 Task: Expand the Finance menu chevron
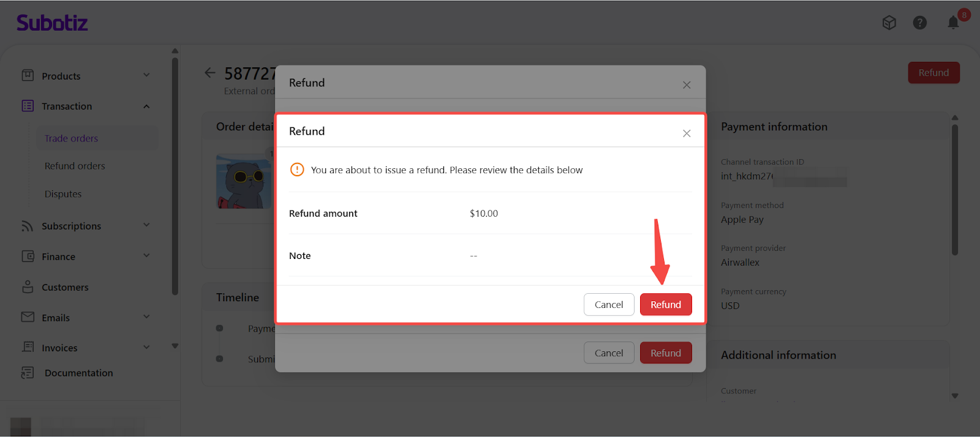(x=146, y=256)
